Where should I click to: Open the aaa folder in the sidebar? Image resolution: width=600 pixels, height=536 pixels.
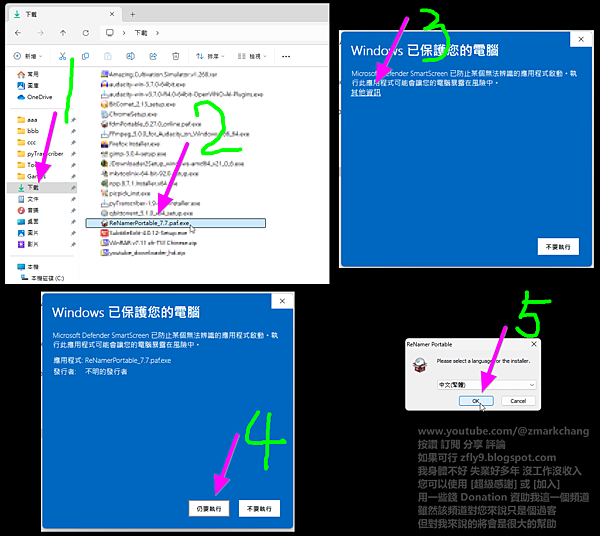[x=27, y=120]
